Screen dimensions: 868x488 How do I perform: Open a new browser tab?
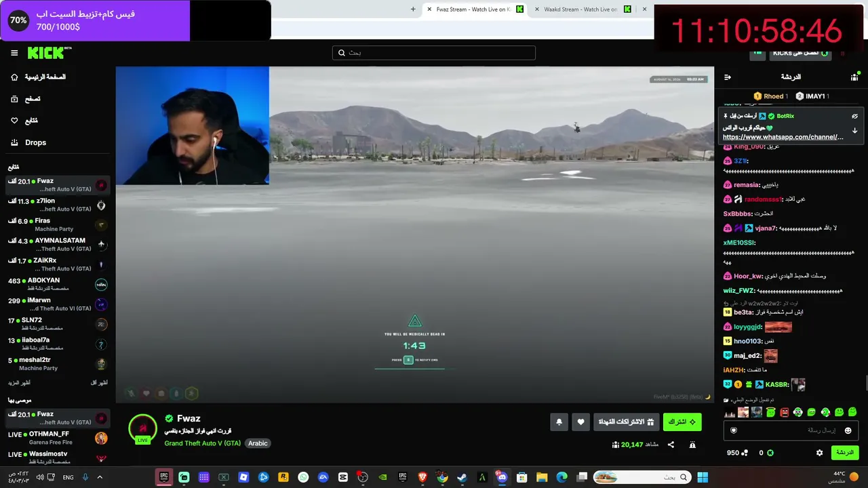413,9
